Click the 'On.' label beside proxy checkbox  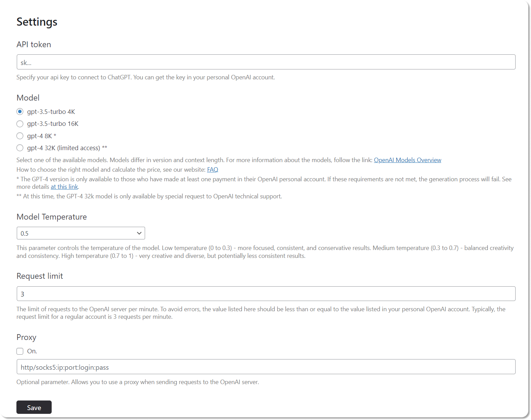click(x=32, y=351)
